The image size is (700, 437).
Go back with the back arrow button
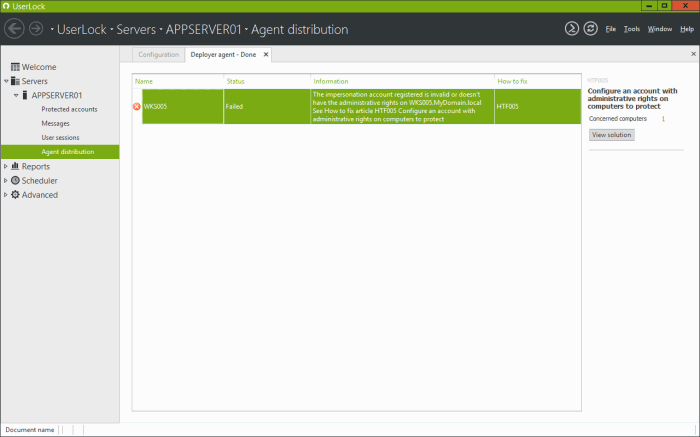click(14, 29)
